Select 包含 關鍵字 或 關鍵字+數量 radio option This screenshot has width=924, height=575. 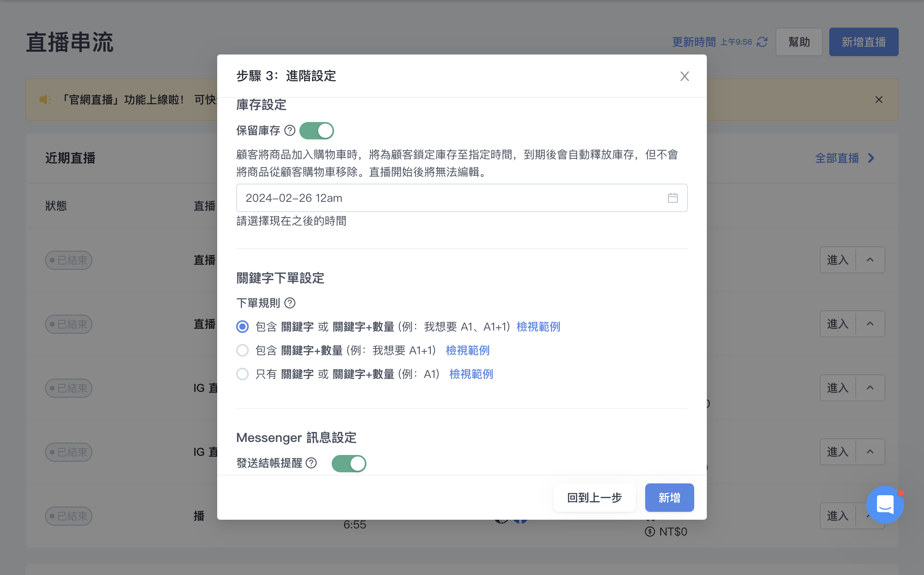(x=242, y=327)
